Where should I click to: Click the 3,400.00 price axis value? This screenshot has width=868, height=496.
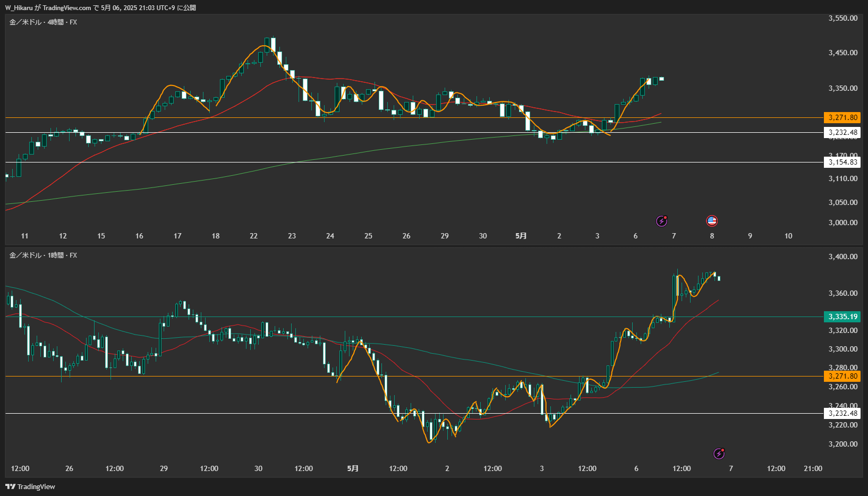(843, 256)
